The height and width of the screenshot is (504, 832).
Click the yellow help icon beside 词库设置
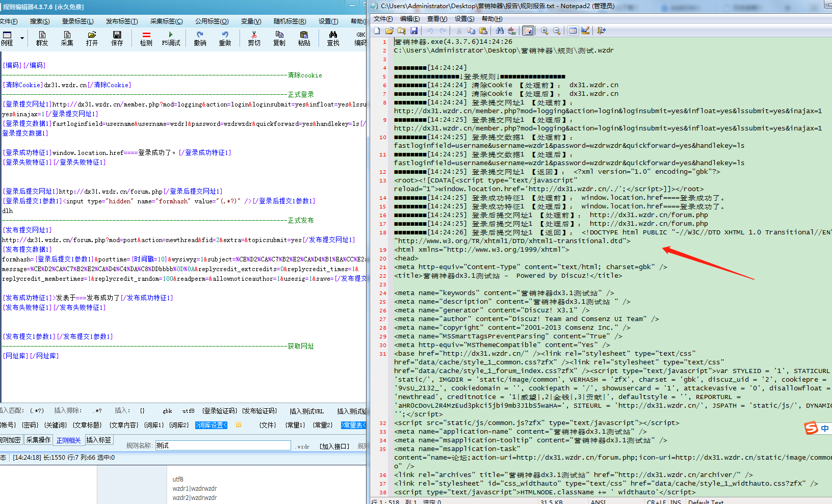click(239, 425)
